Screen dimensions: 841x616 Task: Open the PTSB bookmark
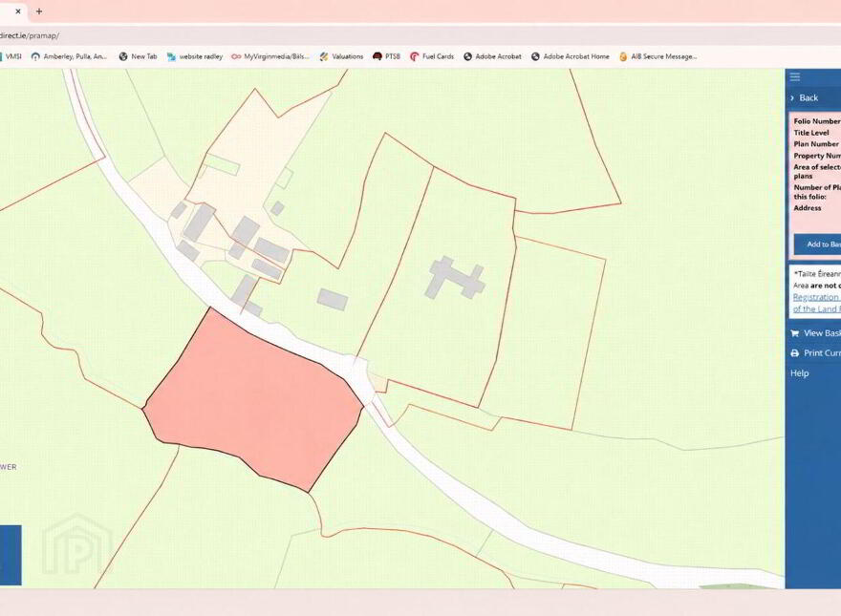click(386, 56)
